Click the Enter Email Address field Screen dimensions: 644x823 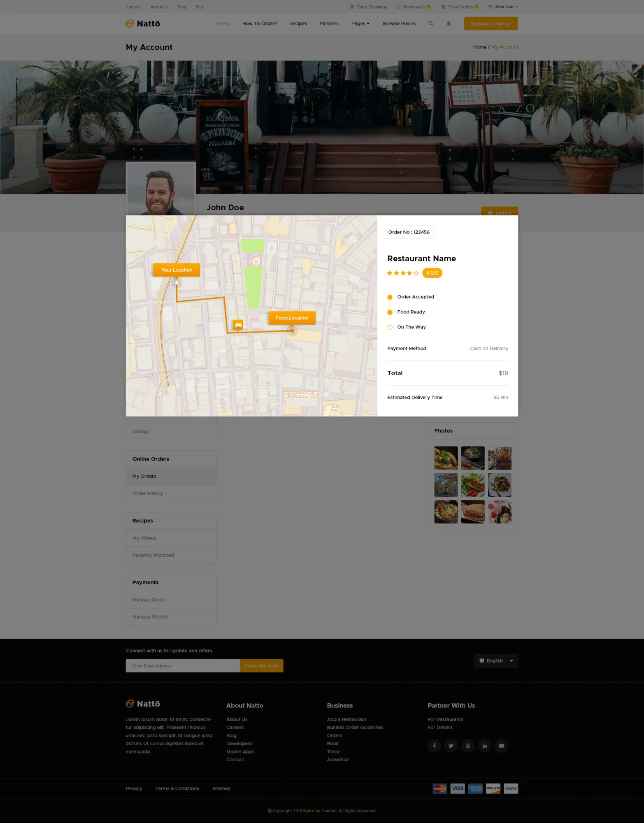coord(182,666)
